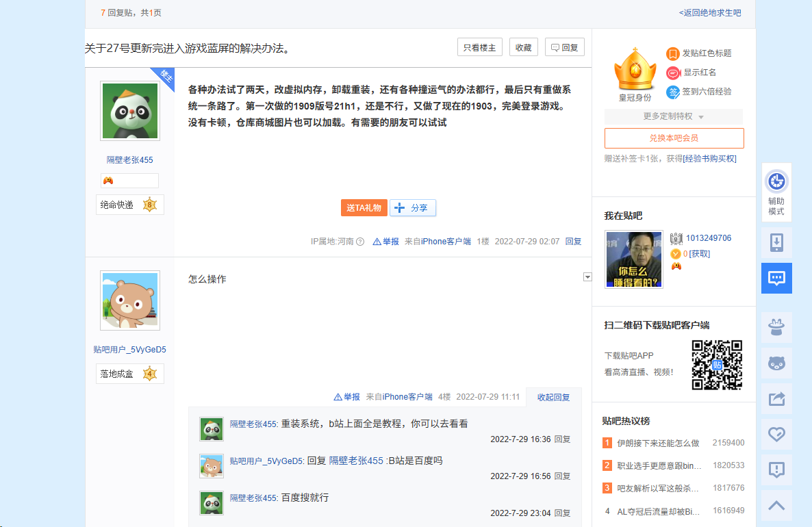The height and width of the screenshot is (527, 812).
Task: Enable 辅助模式 accessibility mode in sidebar
Action: pos(776,192)
